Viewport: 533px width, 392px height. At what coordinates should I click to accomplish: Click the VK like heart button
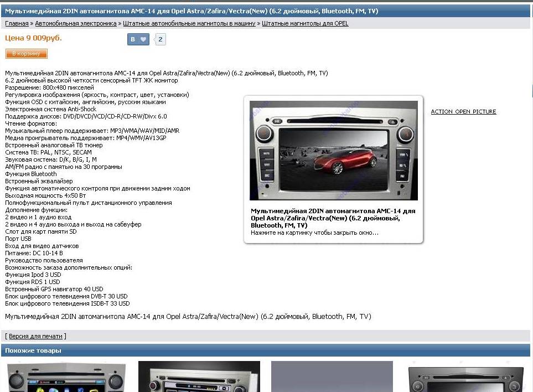pyautogui.click(x=138, y=39)
